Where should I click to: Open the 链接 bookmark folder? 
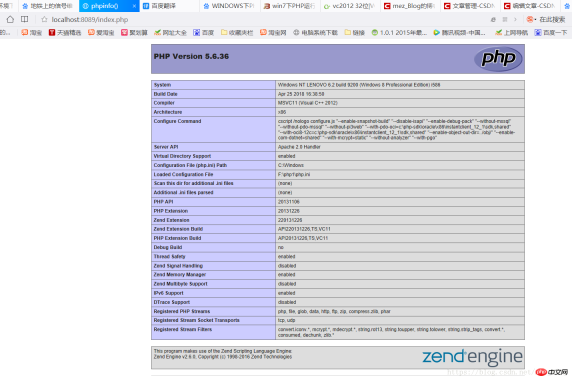pyautogui.click(x=355, y=32)
